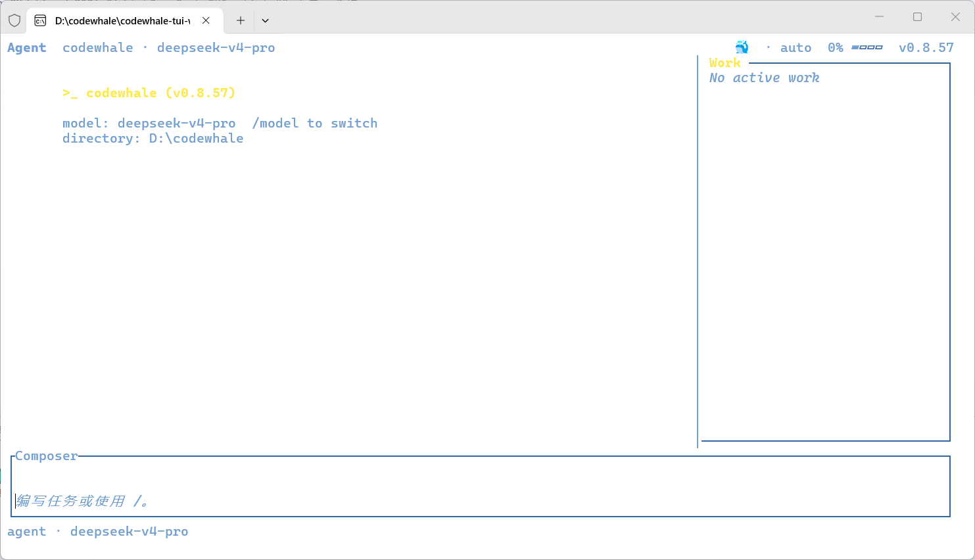Click deepseek-v4-pro in the bottom status bar
The width and height of the screenshot is (975, 560).
pos(129,531)
